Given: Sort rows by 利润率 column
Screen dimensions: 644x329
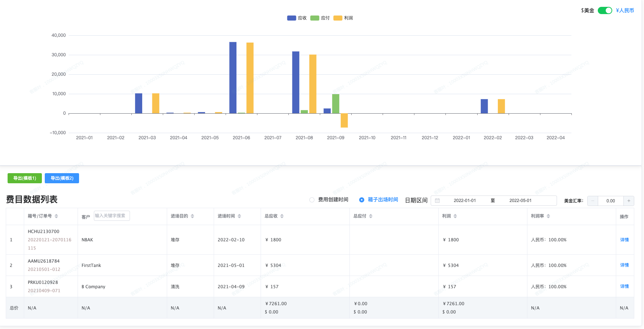Looking at the screenshot, I should coord(548,216).
